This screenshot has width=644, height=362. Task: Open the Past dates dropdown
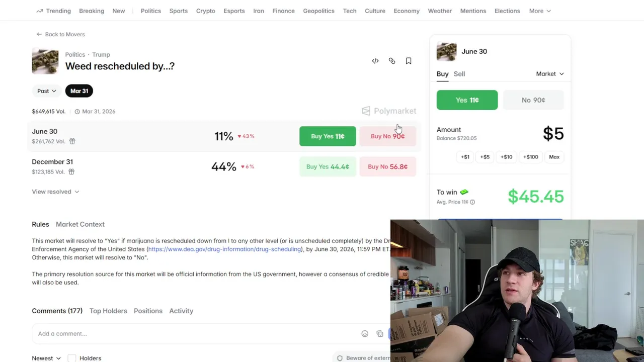(47, 91)
